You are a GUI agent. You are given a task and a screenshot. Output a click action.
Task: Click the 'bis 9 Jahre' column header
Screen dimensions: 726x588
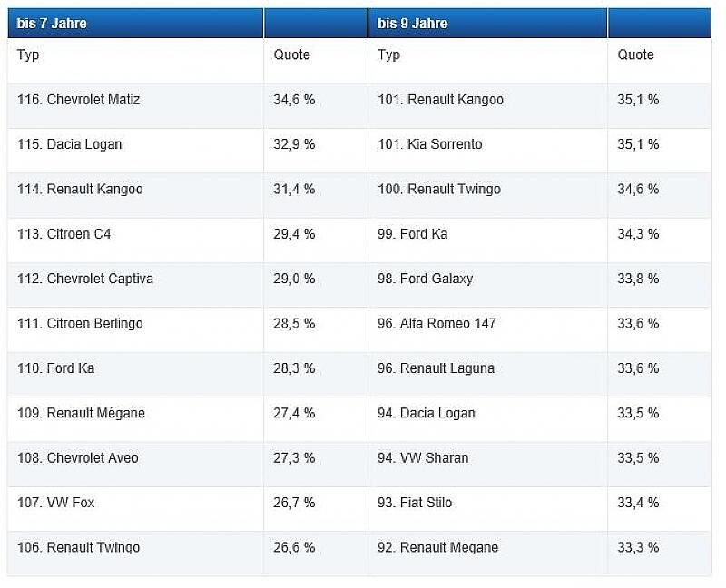tap(487, 24)
